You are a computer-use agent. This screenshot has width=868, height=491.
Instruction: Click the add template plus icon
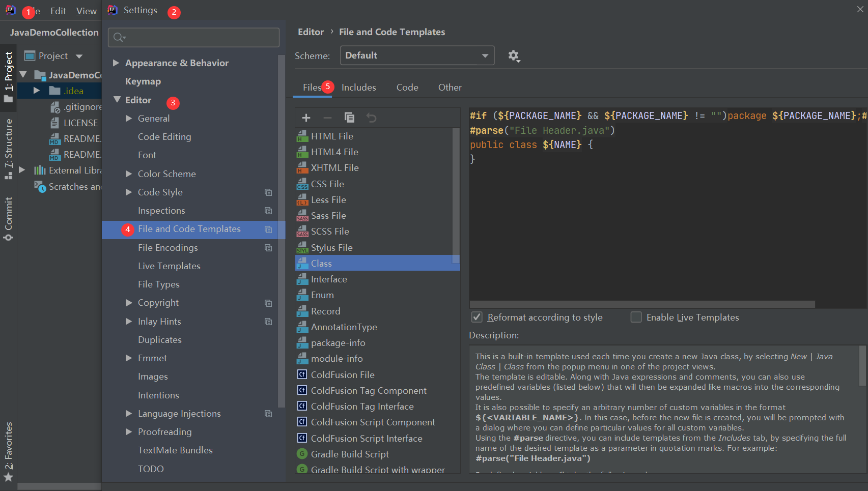coord(306,118)
